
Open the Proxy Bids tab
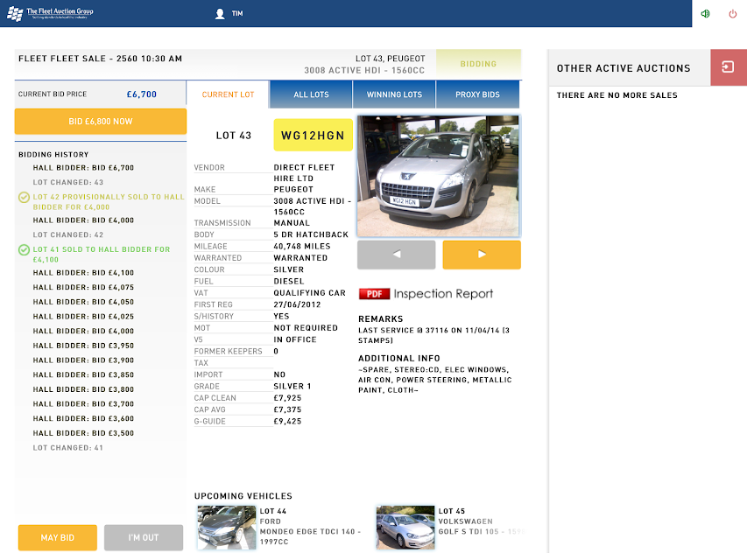(477, 94)
